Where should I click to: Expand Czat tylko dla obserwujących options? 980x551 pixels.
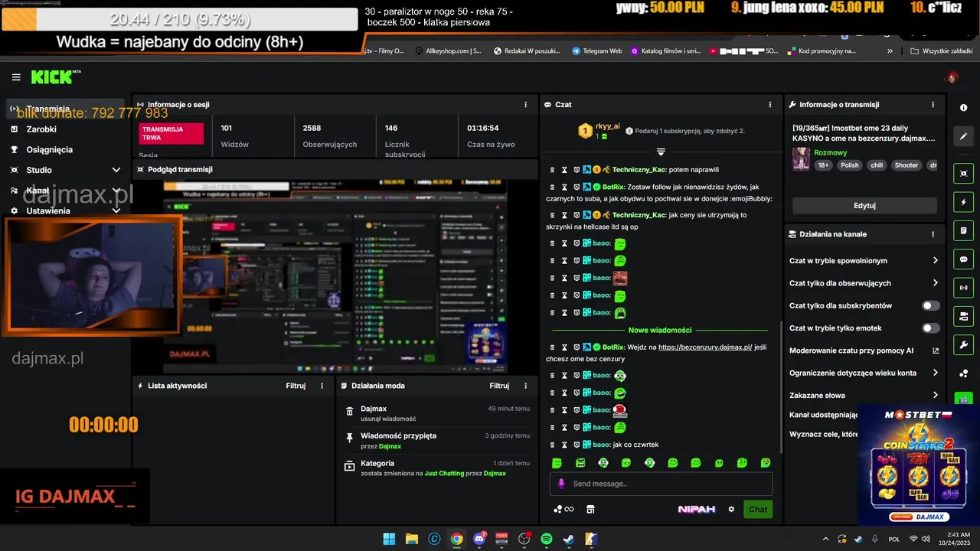point(936,283)
